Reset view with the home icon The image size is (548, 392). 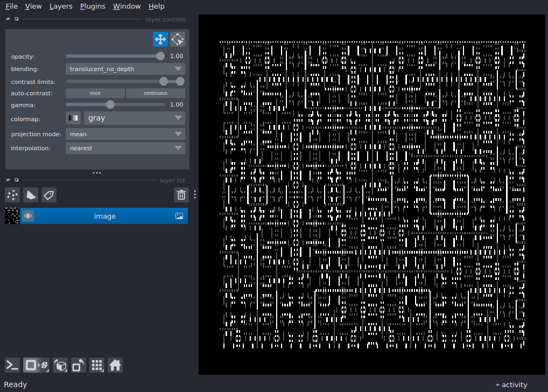click(x=115, y=366)
